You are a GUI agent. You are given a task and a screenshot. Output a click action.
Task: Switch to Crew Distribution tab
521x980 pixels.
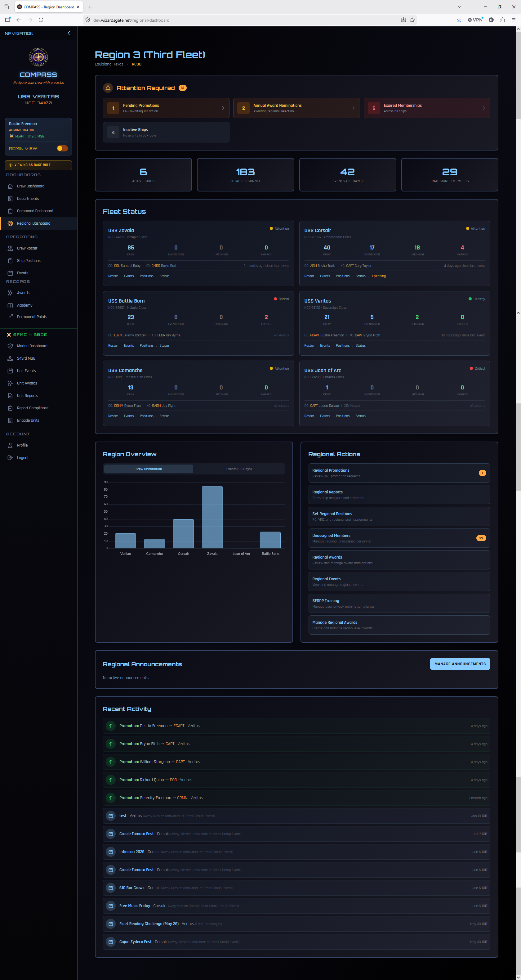(149, 469)
